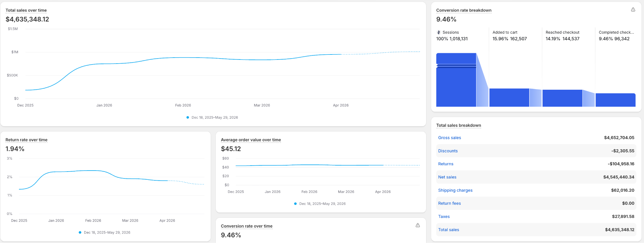This screenshot has width=644, height=243.
Task: Click the Completed checkout funnel bar
Action: (615, 100)
